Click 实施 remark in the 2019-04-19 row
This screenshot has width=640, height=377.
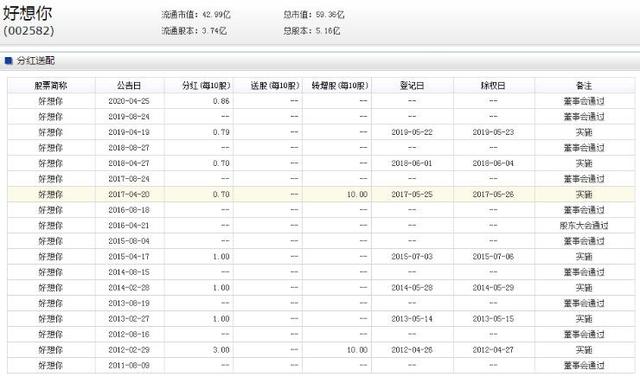584,132
